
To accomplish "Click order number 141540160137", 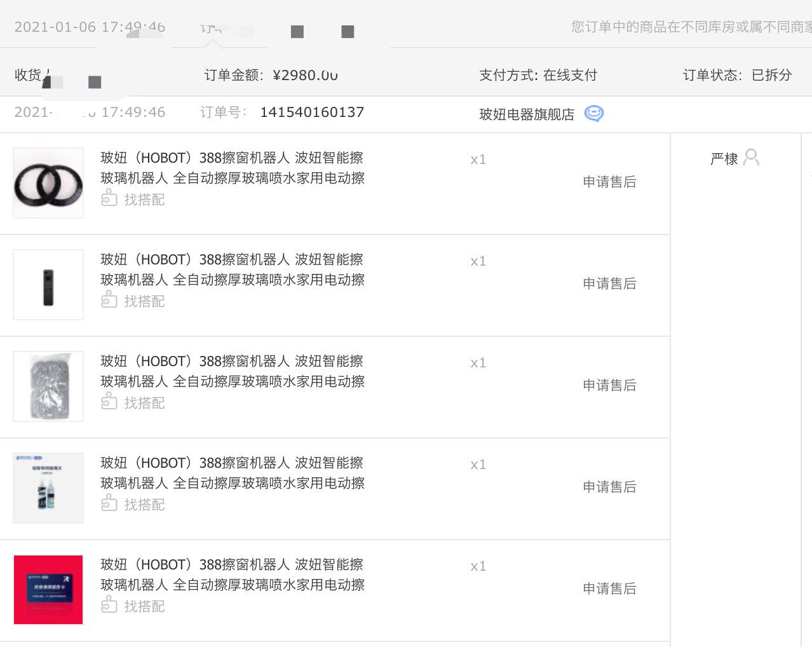I will 312,112.
